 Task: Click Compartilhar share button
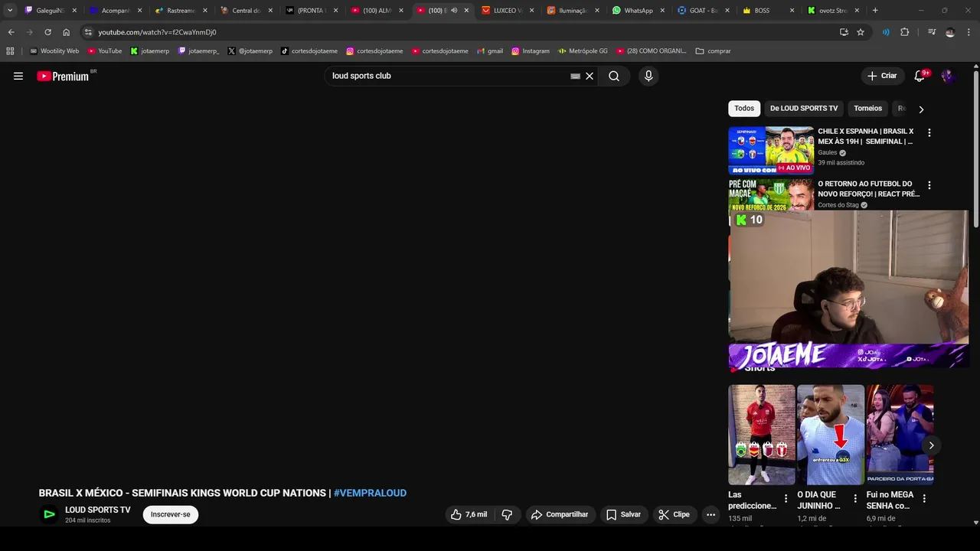(560, 514)
